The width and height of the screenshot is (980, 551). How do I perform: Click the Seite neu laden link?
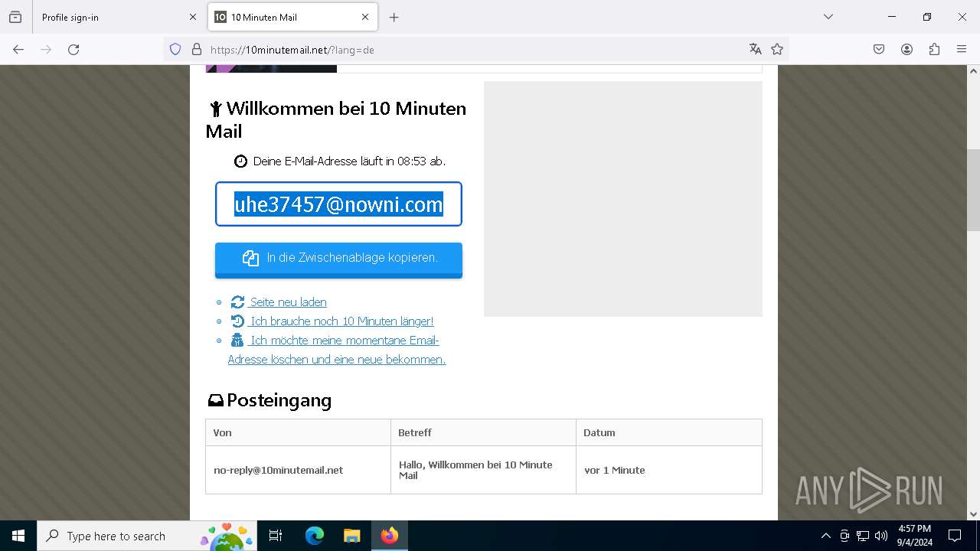[x=288, y=302]
